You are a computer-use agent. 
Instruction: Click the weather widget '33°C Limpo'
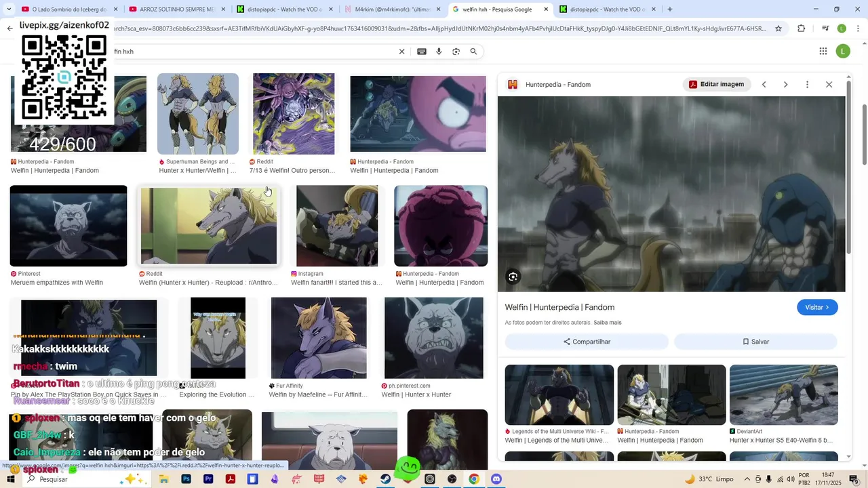[709, 479]
